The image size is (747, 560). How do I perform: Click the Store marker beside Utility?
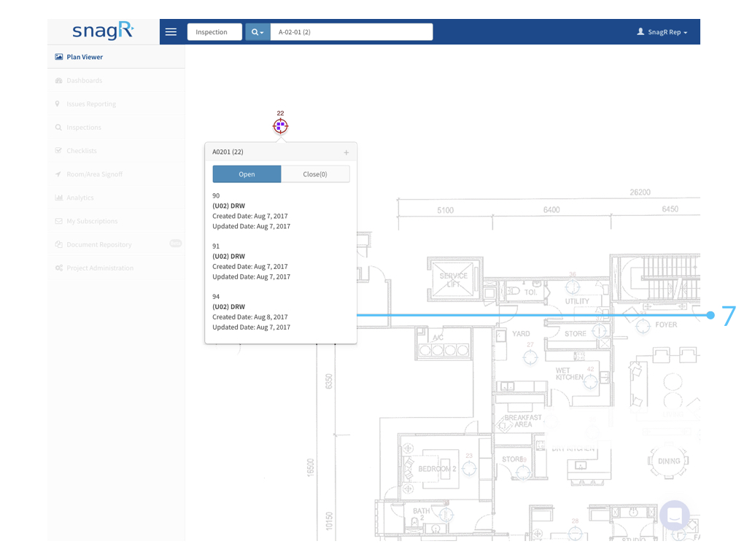pyautogui.click(x=599, y=330)
